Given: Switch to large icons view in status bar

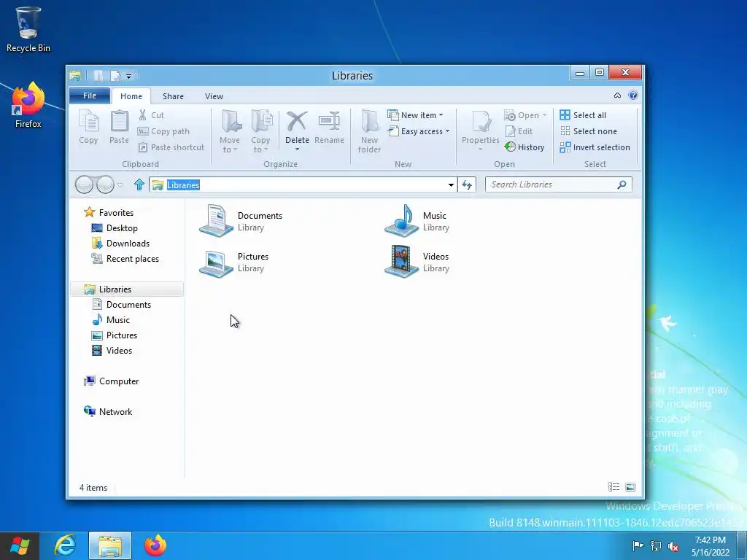Looking at the screenshot, I should tap(630, 486).
